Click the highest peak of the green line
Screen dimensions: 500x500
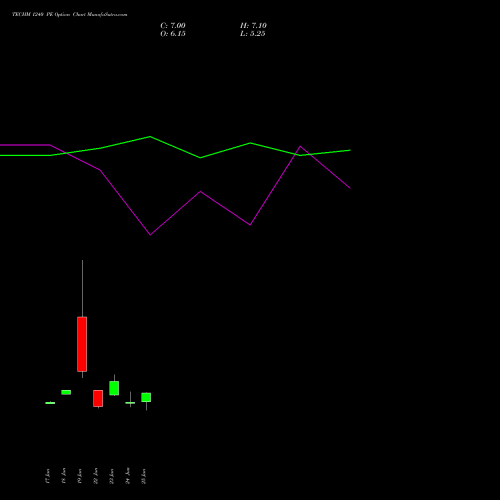(150, 137)
